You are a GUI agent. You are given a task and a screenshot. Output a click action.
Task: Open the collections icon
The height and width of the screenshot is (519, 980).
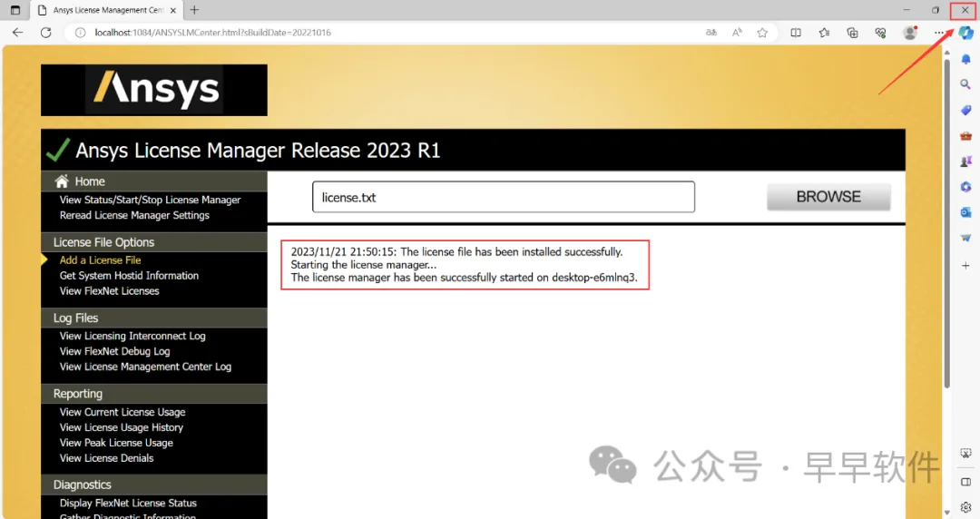pyautogui.click(x=852, y=33)
